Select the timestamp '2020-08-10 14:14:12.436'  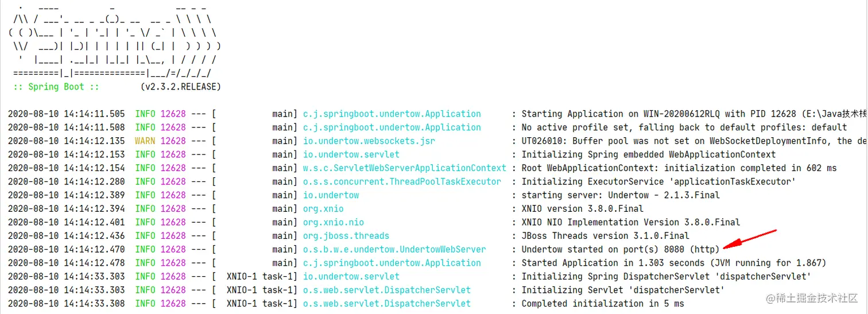tap(66, 235)
